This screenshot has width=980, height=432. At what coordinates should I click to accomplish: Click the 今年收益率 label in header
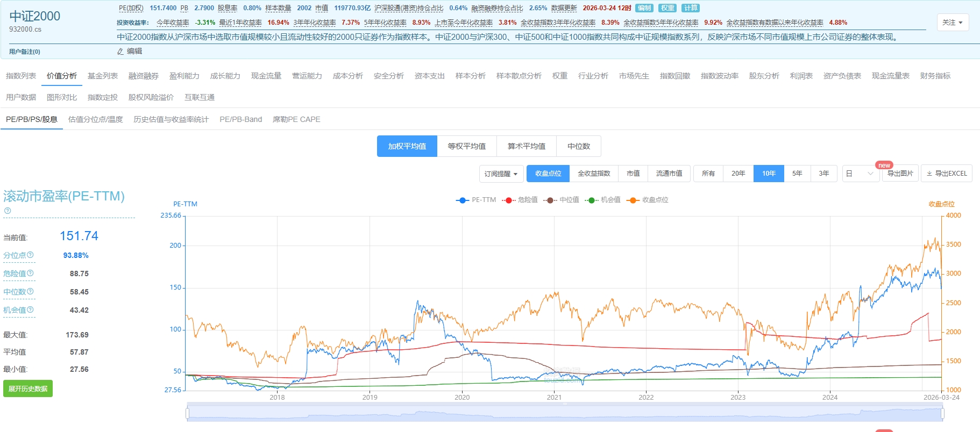(x=173, y=23)
